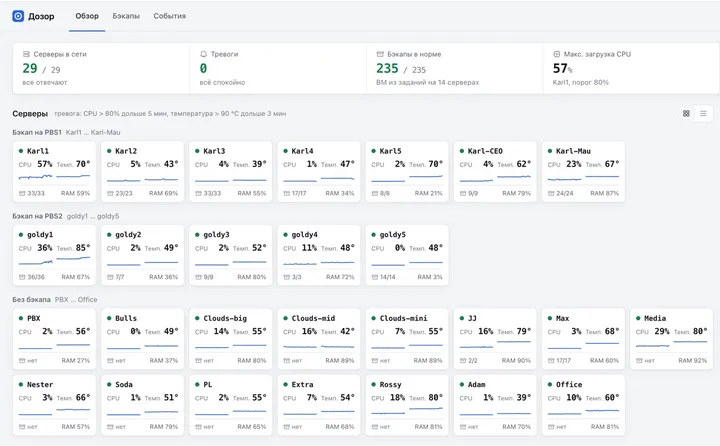
Task: Click the backup icon on goldy3 card
Action: 198,277
